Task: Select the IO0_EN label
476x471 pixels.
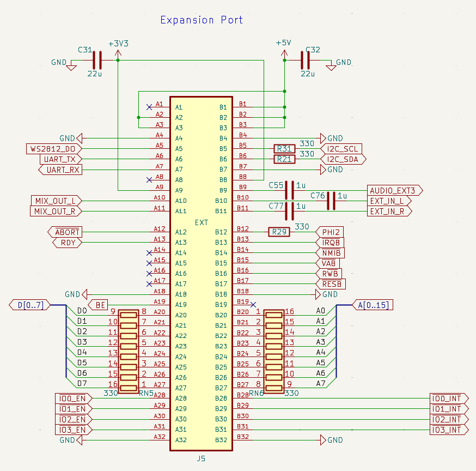Action: coord(74,398)
